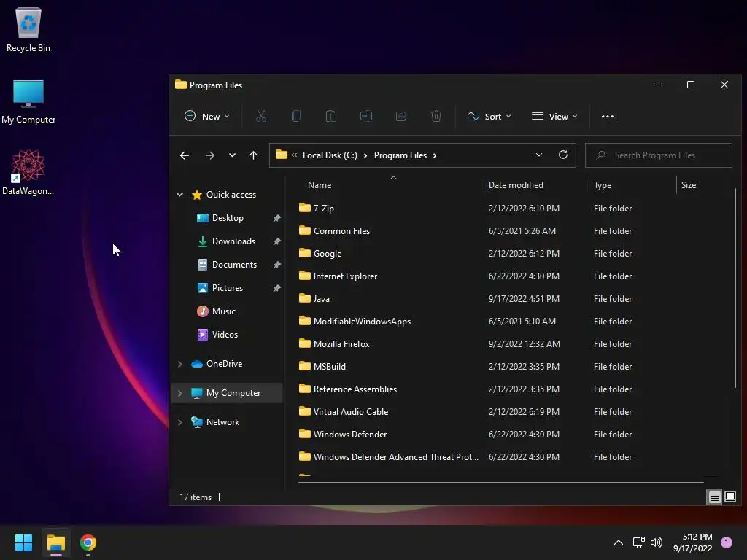Viewport: 747px width, 560px height.
Task: Select the 7-Zip folder
Action: coord(510,208)
